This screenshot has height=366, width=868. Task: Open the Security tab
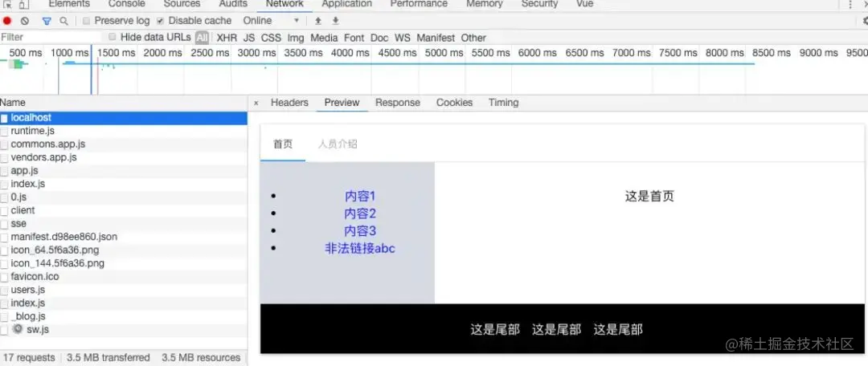tap(540, 4)
